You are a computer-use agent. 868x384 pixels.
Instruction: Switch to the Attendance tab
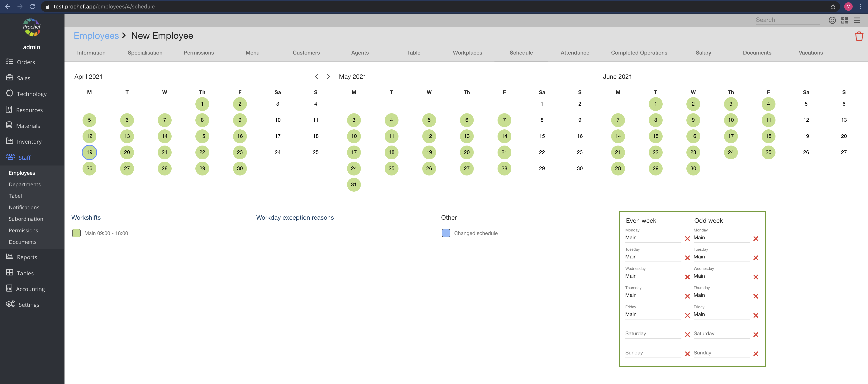click(x=575, y=53)
